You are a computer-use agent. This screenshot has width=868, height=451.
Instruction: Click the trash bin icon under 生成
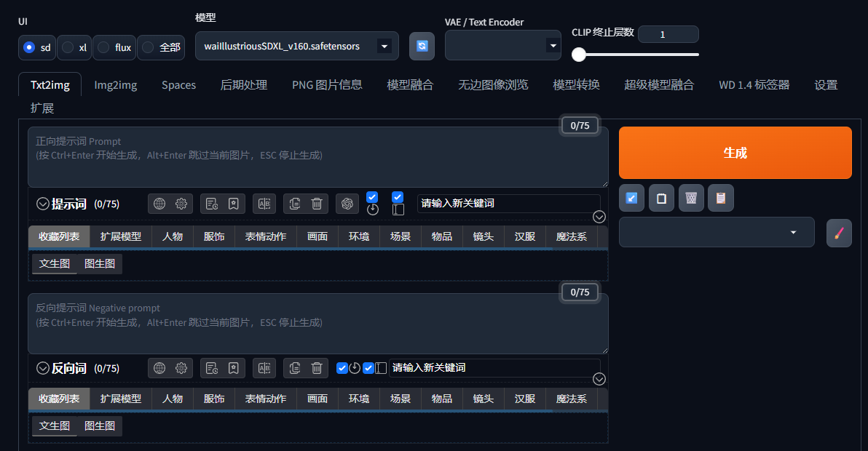pyautogui.click(x=691, y=198)
